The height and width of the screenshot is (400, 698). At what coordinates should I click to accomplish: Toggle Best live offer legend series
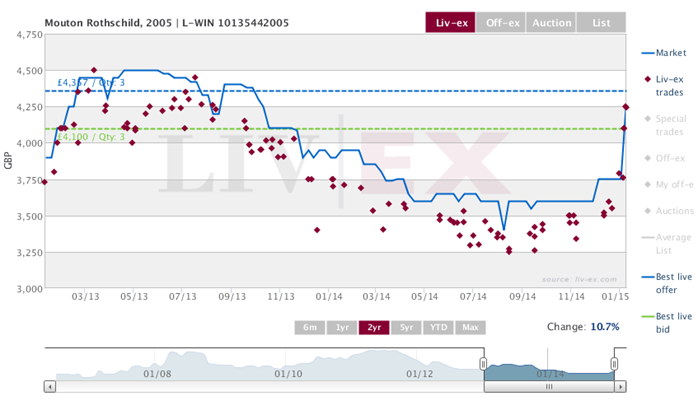pos(667,283)
